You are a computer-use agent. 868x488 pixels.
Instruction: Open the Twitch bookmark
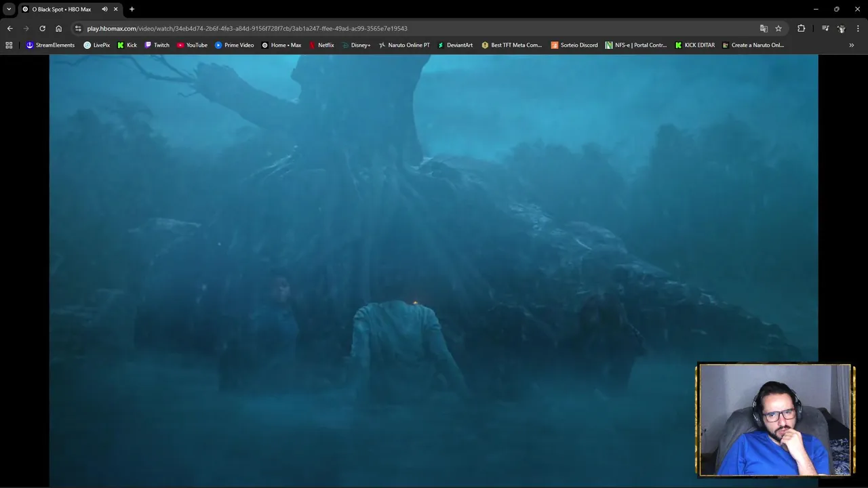(157, 45)
